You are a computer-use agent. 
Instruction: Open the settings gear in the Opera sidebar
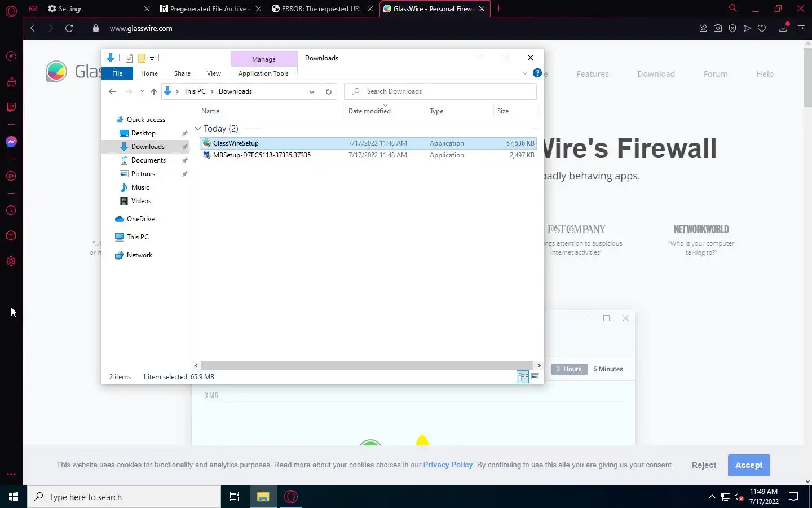click(x=11, y=261)
